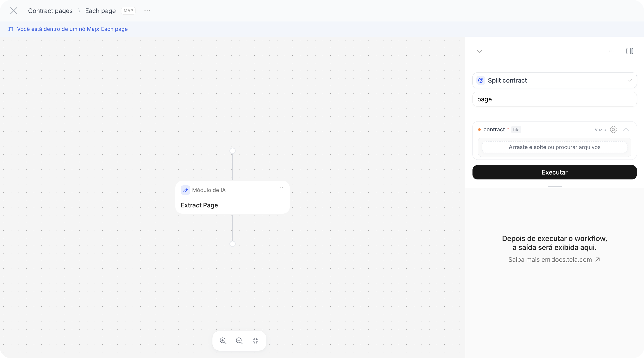Screen dimensions: 644x358
Task: Click the 'procurar arquivos' link
Action: (x=578, y=147)
